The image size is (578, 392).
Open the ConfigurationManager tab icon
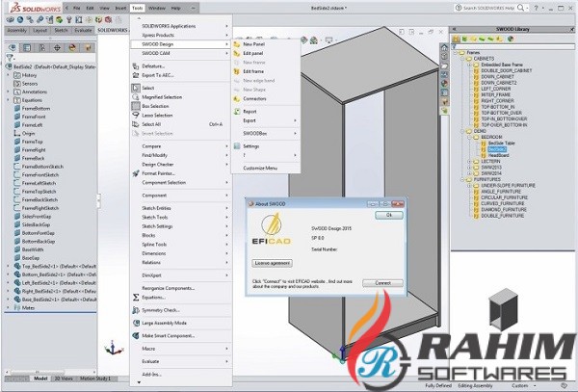[42, 47]
